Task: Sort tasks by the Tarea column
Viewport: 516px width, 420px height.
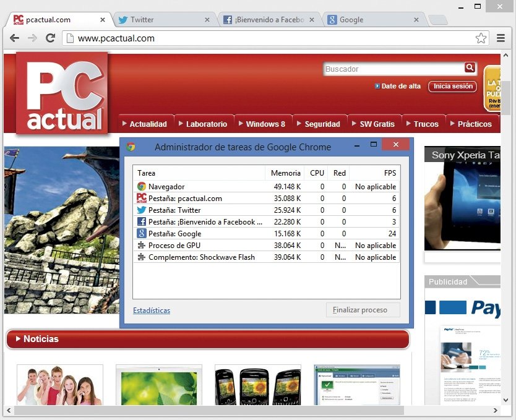Action: (x=199, y=173)
